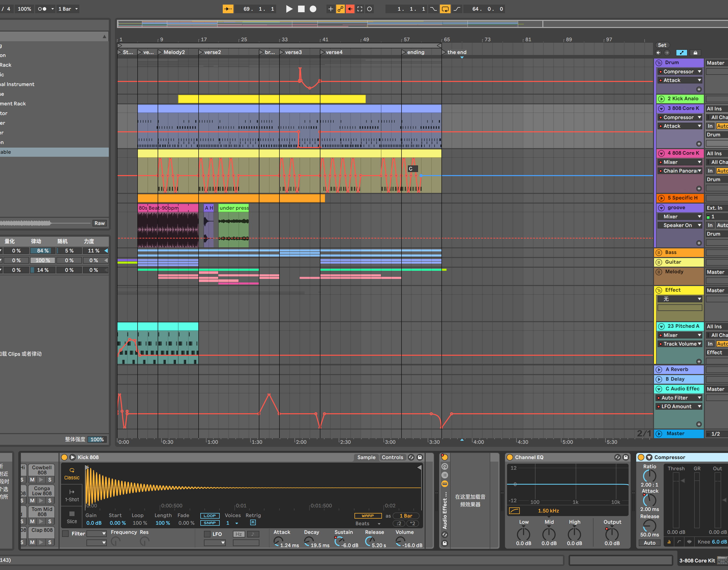Screen dimensions: 728x570
Task: Select Classic playback mode
Action: (72, 474)
